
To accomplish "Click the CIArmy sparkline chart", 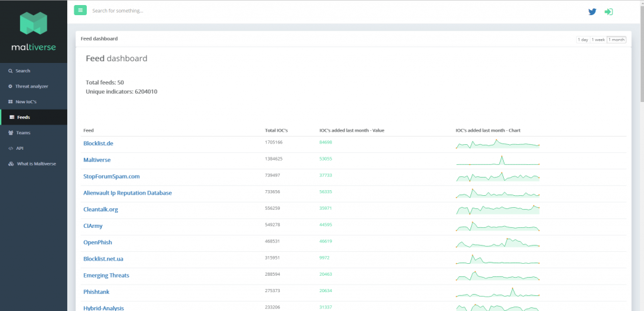I will click(x=497, y=226).
